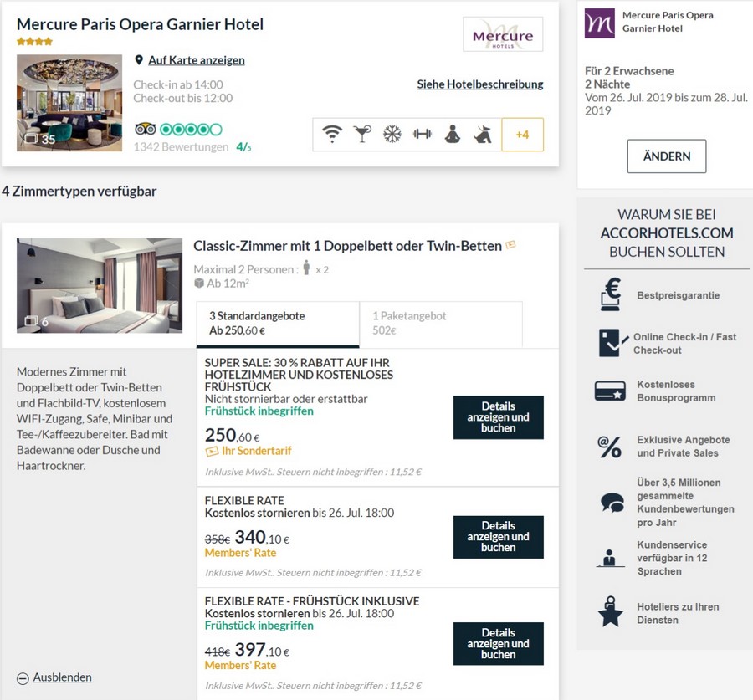This screenshot has width=753, height=700.
Task: Click the ÄNDERN button
Action: click(666, 156)
